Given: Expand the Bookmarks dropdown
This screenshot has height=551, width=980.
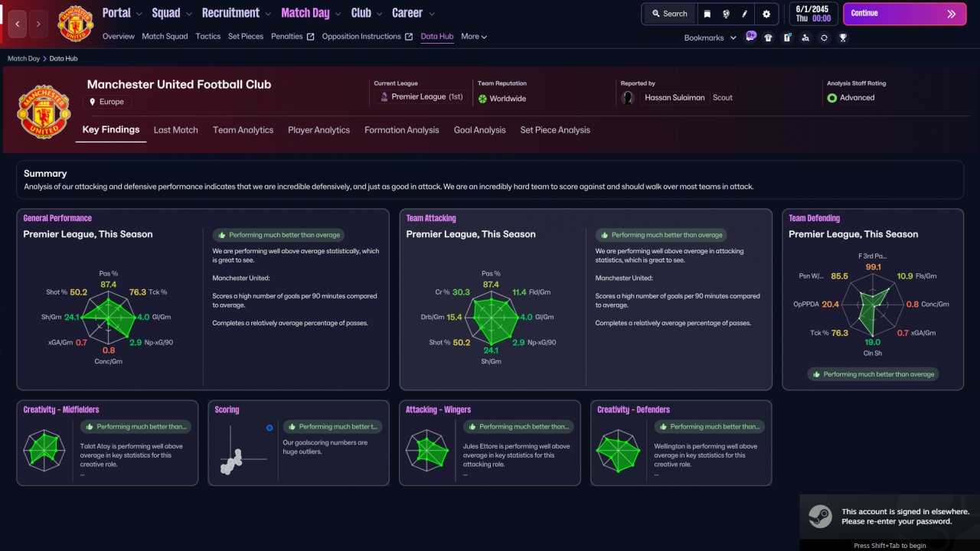Looking at the screenshot, I should [x=710, y=37].
